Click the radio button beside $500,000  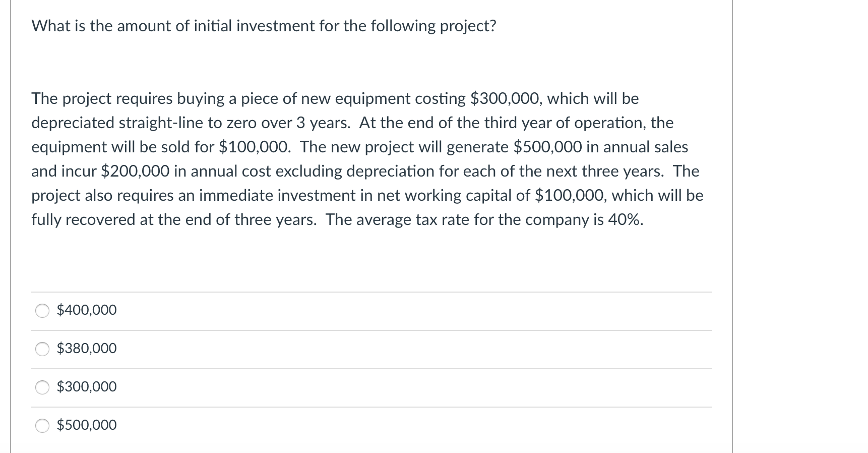click(42, 426)
